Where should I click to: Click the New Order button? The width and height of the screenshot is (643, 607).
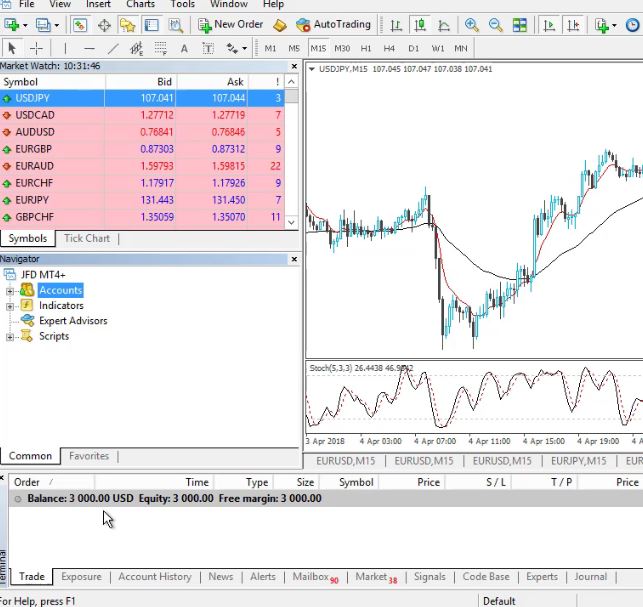(x=230, y=25)
